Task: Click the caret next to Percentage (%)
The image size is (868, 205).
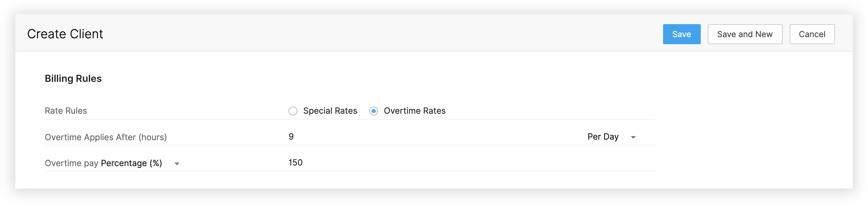Action: point(177,164)
